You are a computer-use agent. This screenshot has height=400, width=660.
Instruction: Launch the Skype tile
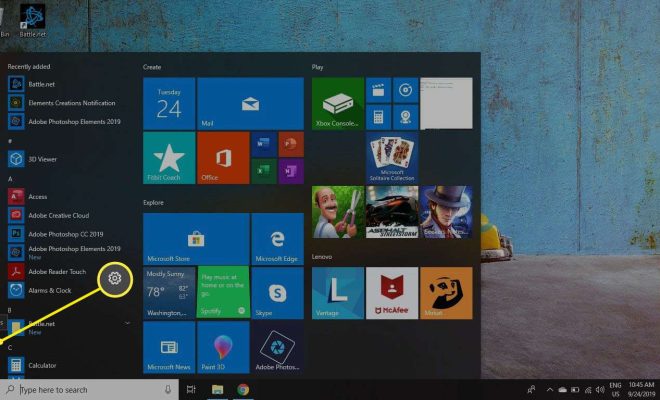[277, 293]
